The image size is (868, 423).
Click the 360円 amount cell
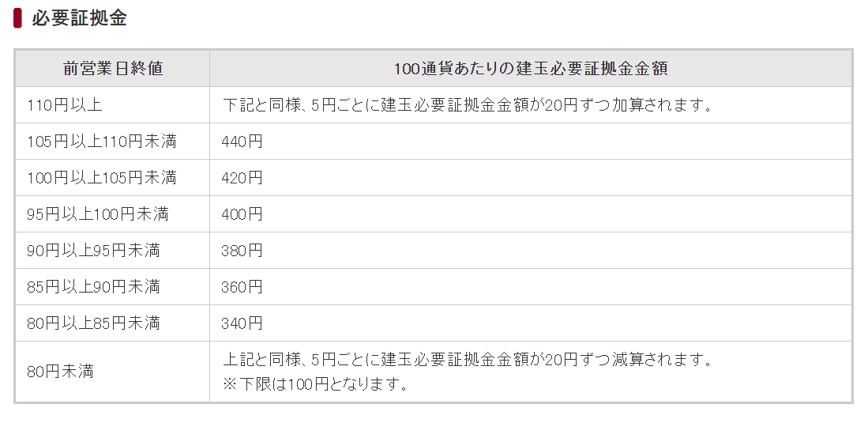242,287
